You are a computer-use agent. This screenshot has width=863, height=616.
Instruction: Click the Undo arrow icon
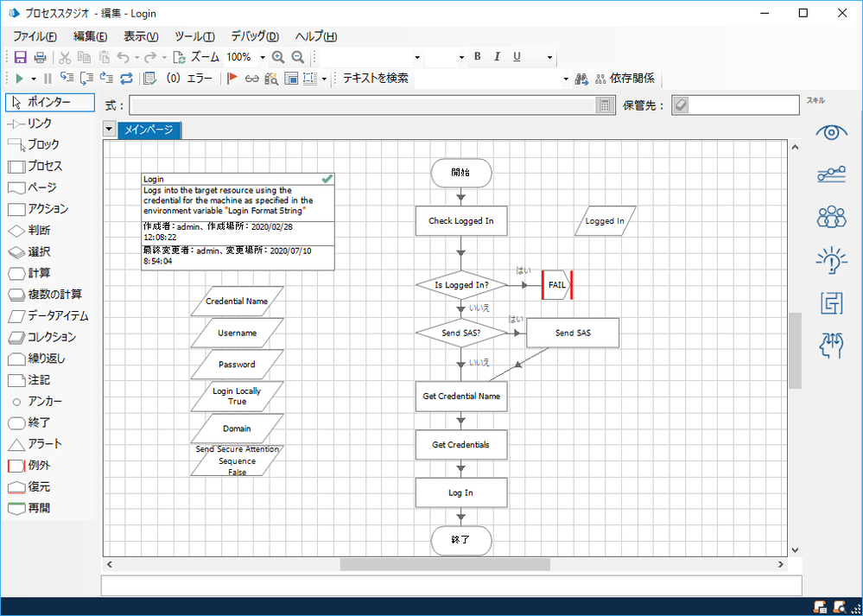tap(124, 57)
